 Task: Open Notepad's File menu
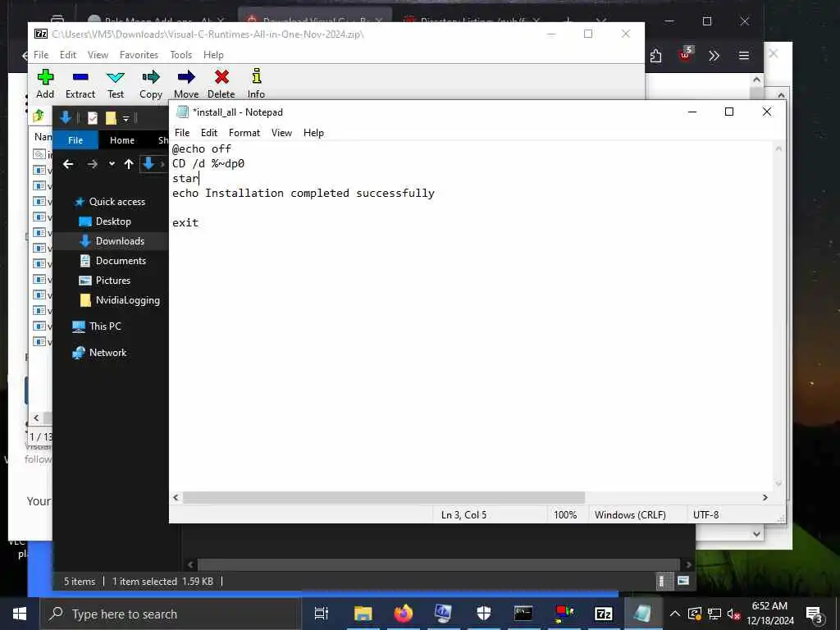(182, 133)
